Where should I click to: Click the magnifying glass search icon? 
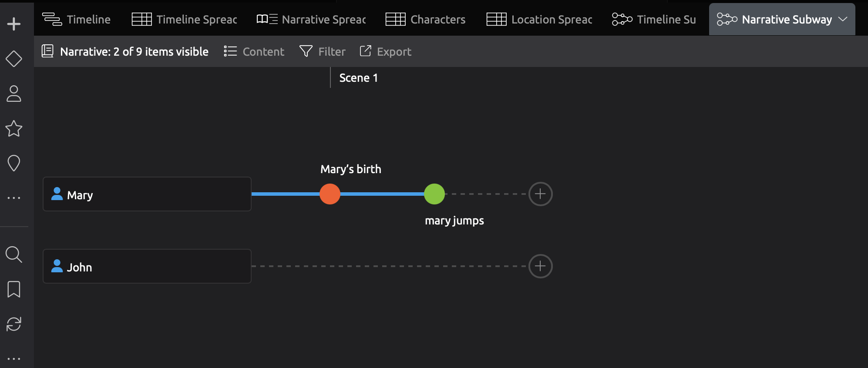pyautogui.click(x=14, y=254)
